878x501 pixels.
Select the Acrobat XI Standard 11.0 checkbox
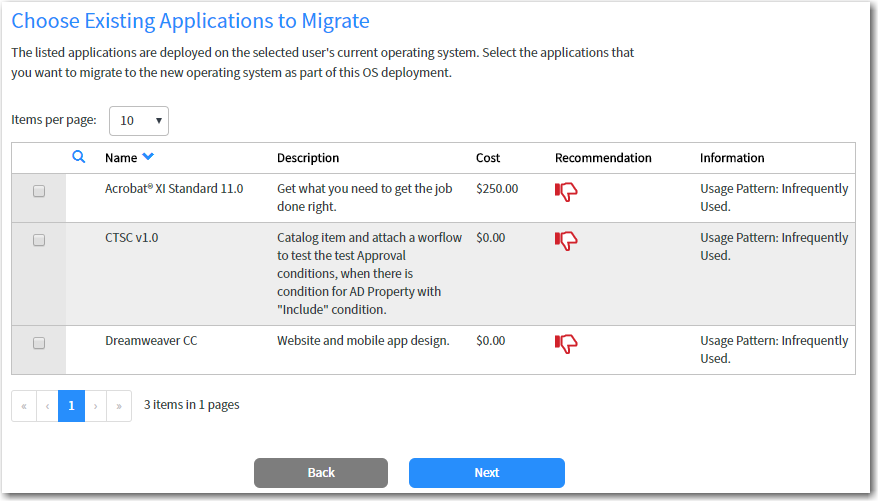pyautogui.click(x=39, y=191)
